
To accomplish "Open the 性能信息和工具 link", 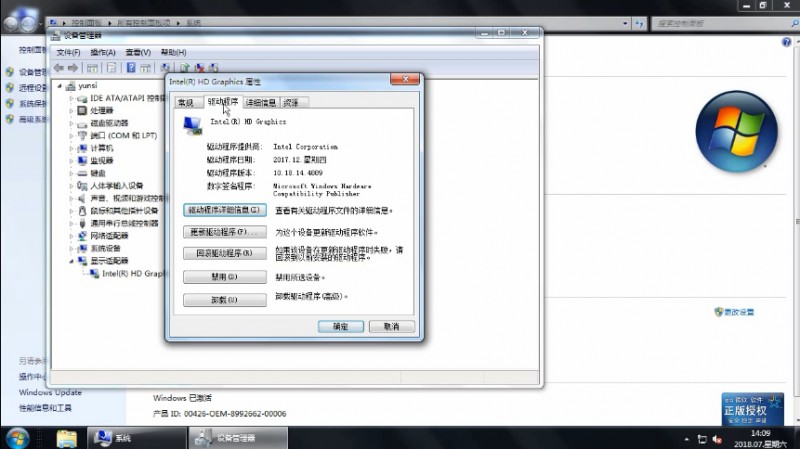I will [x=45, y=408].
